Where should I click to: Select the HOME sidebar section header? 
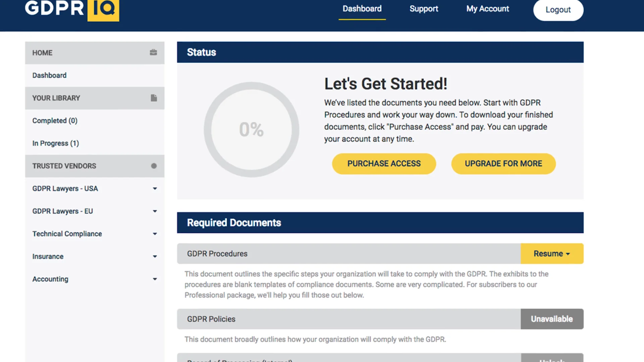tap(95, 53)
